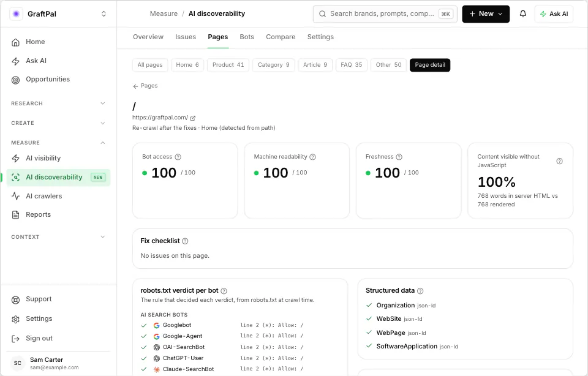Switch to the Settings tab

[320, 37]
